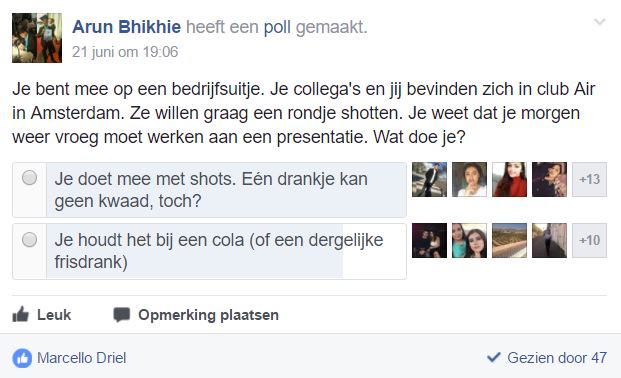Click the thumbs-up Leuk icon
621x378 pixels.
click(21, 315)
